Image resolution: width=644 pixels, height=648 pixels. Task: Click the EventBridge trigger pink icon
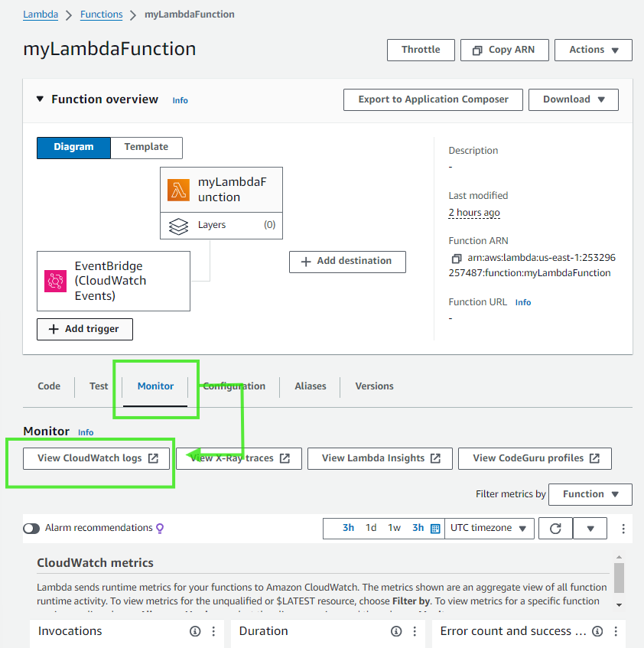pos(56,281)
